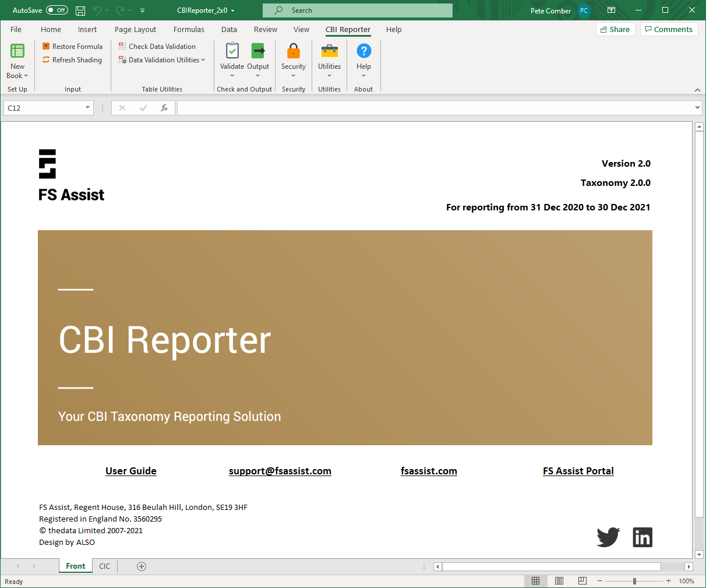706x588 pixels.
Task: Click the FS Assist logo
Action: (71, 176)
